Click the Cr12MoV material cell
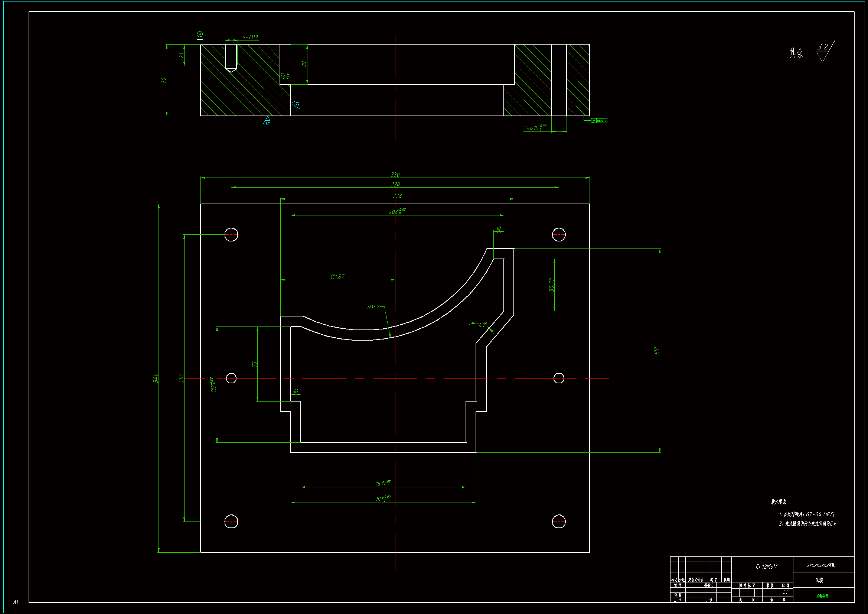 pos(766,567)
